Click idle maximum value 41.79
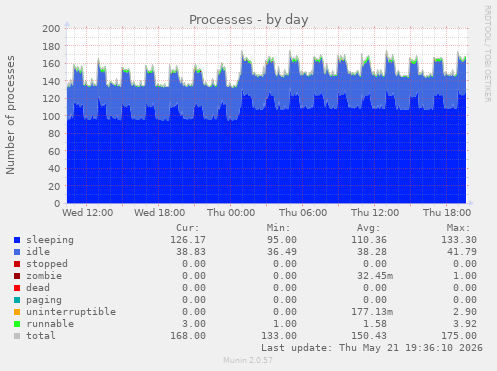The height and width of the screenshot is (371, 497). tap(462, 252)
